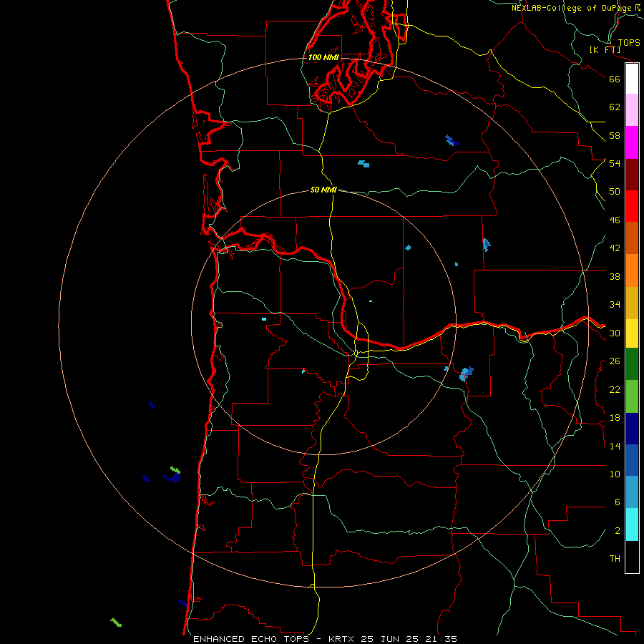Click the "42" legend value

[615, 248]
